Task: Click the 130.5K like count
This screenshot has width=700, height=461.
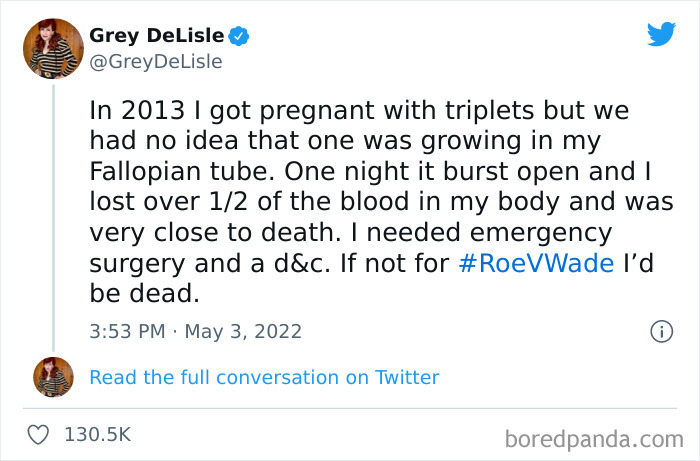Action: (98, 435)
